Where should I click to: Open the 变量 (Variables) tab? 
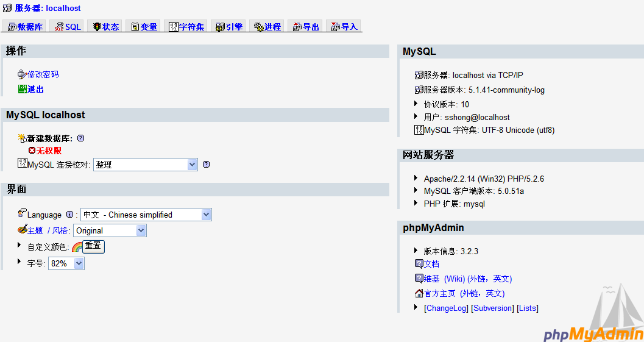pos(144,27)
